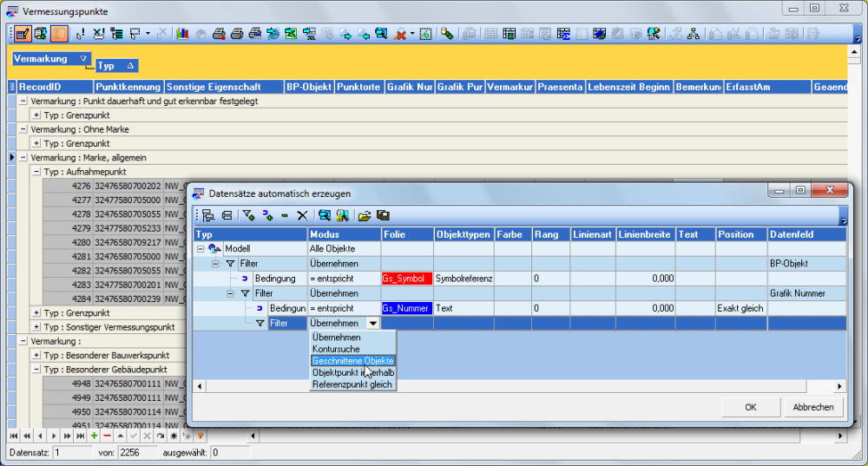The image size is (868, 466).
Task: Go to last record navigator button
Action: coord(80,436)
